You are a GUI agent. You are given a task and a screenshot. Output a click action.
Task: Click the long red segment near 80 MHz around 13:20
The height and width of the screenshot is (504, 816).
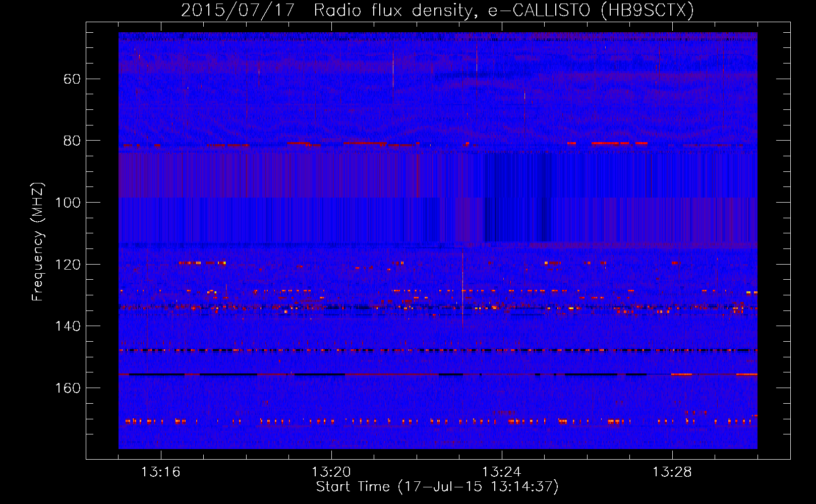point(364,143)
